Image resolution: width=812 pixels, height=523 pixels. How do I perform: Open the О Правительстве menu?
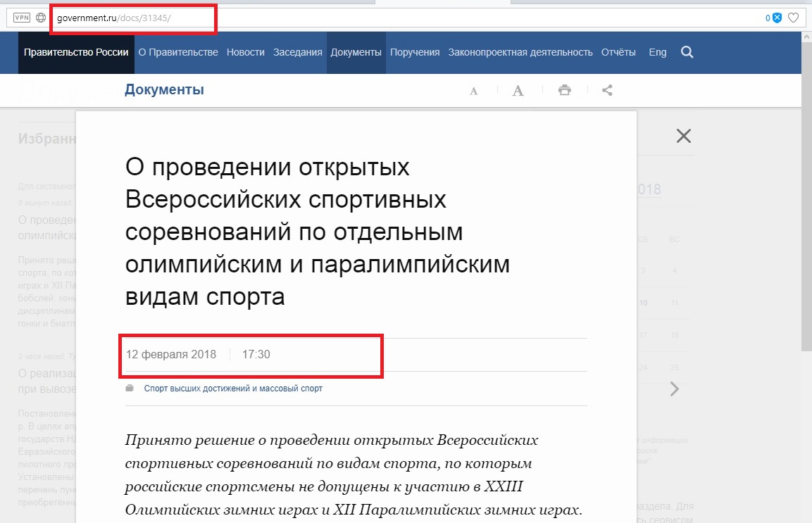point(178,52)
